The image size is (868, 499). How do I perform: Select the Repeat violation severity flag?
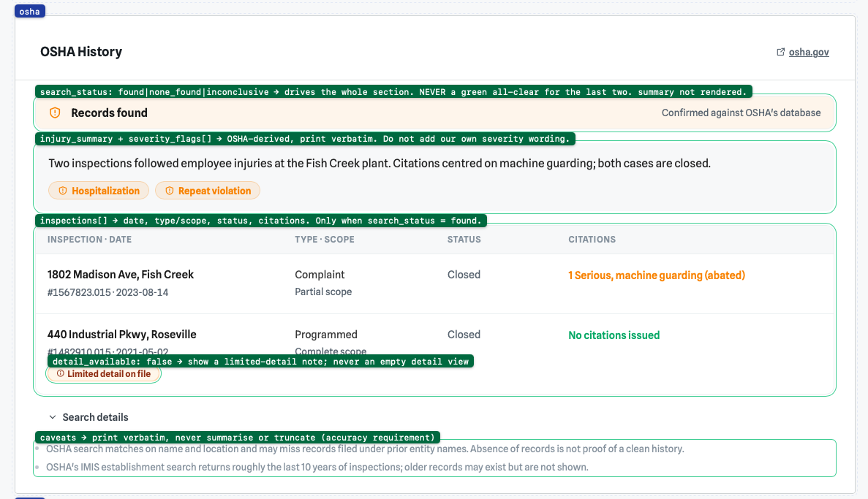click(x=208, y=190)
